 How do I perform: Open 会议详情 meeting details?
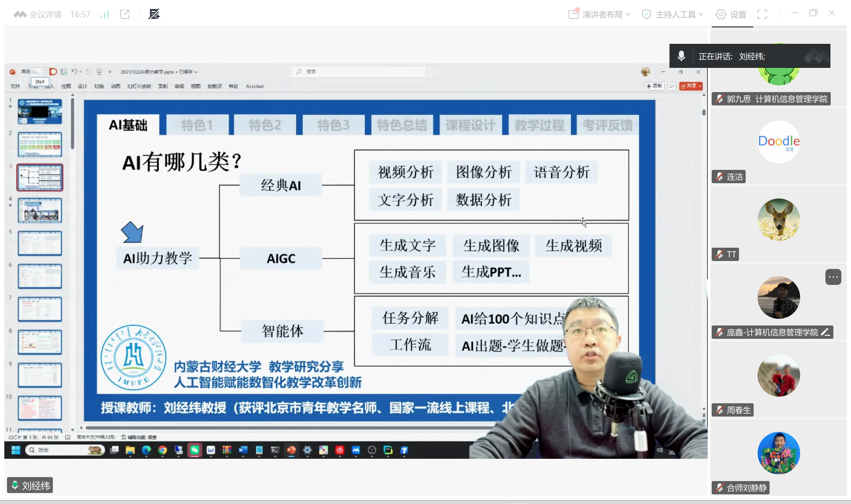click(46, 14)
